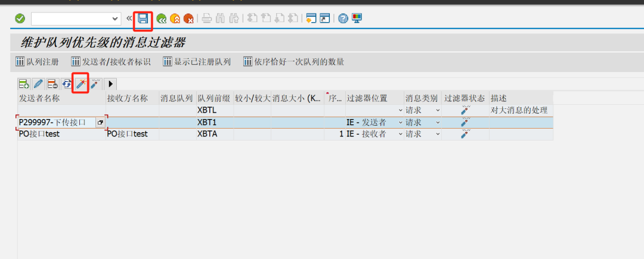Open the IE - 接收者 filter position dropdown

coord(400,134)
